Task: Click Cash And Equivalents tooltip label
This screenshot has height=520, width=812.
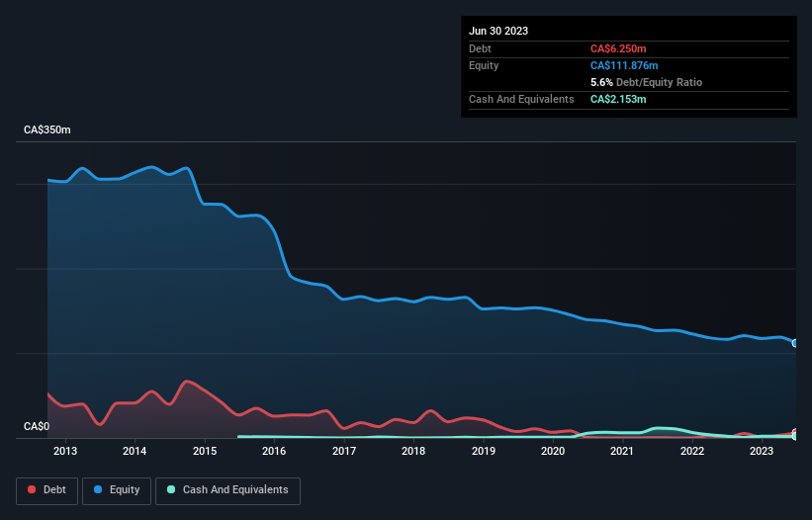Action: 521,99
